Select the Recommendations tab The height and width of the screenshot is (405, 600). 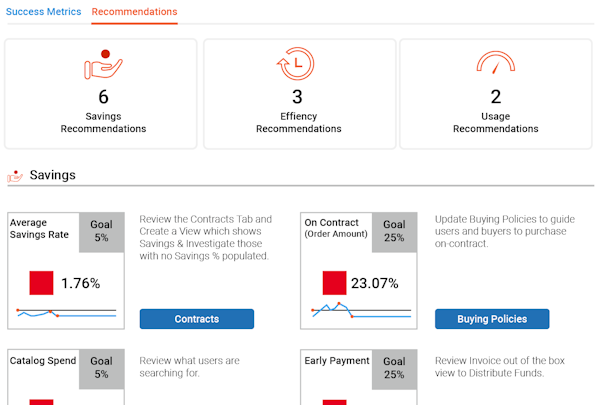[134, 12]
